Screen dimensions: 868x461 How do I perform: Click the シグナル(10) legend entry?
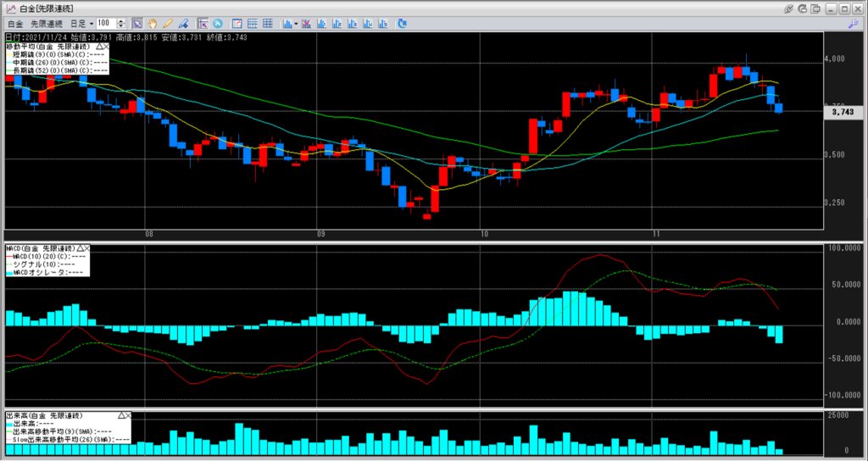tap(44, 264)
